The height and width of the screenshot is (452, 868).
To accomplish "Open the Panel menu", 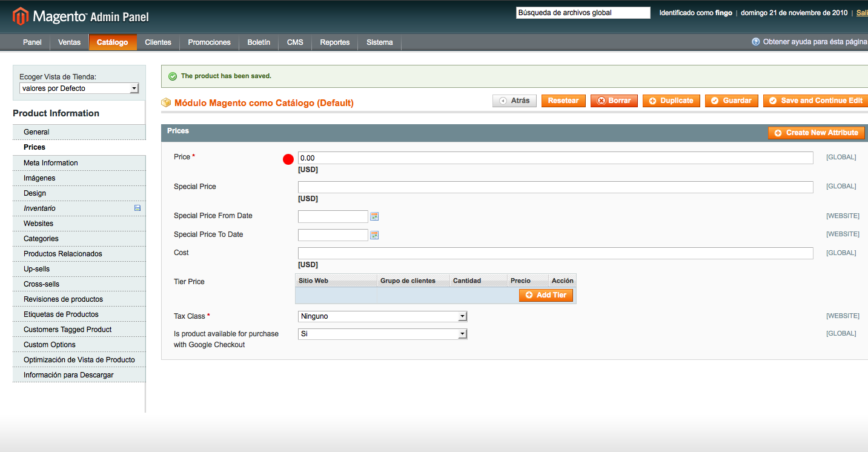I will [32, 42].
